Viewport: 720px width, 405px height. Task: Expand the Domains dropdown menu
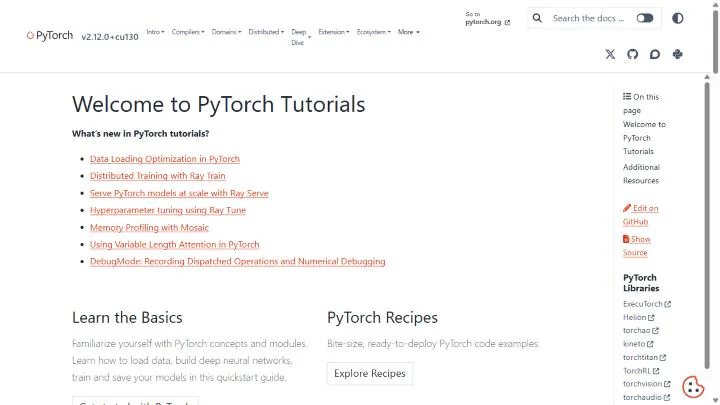coord(226,32)
